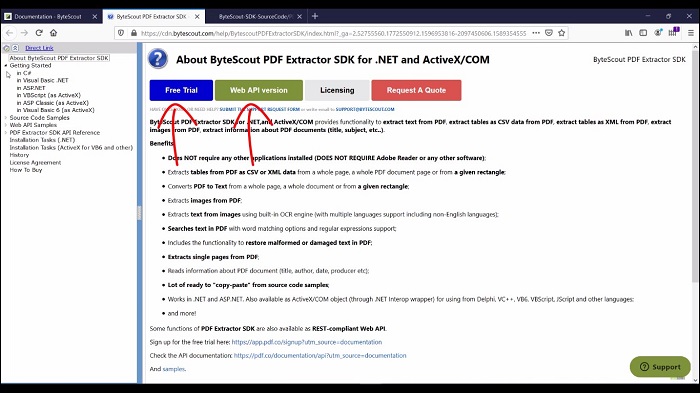Open the Firefox account avatar icon
The height and width of the screenshot is (393, 700).
[x=658, y=33]
